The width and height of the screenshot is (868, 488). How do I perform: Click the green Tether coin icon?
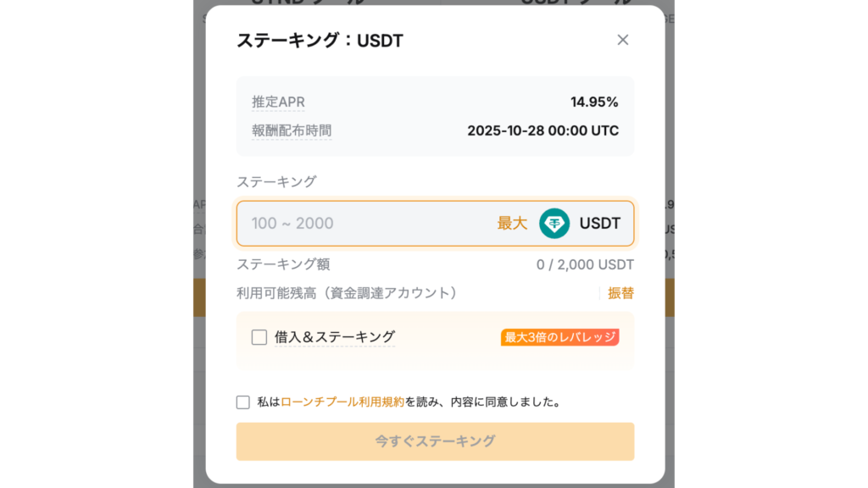(554, 224)
